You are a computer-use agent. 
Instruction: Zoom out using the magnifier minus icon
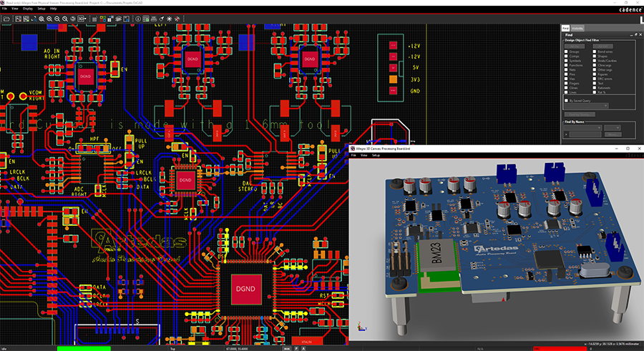[57, 19]
